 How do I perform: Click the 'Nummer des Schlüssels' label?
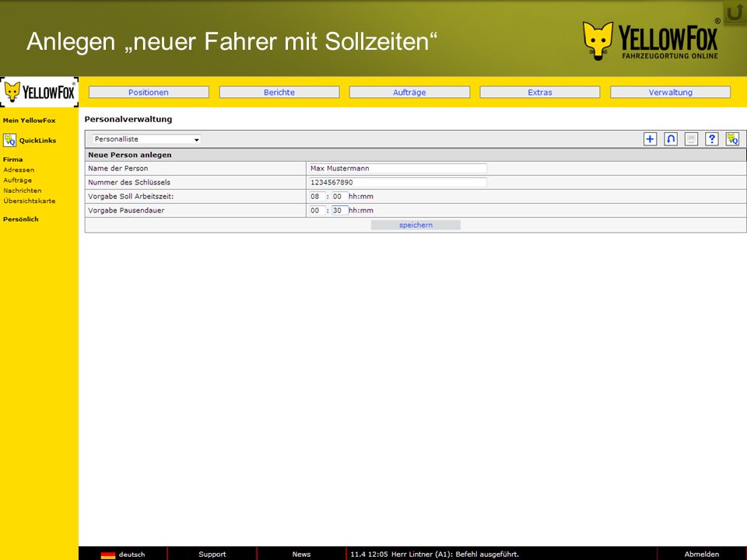click(x=129, y=182)
